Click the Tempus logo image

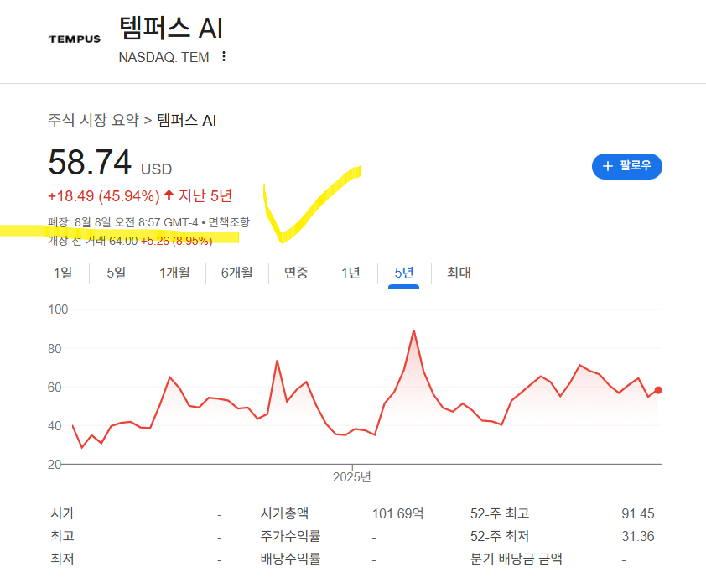(x=75, y=39)
